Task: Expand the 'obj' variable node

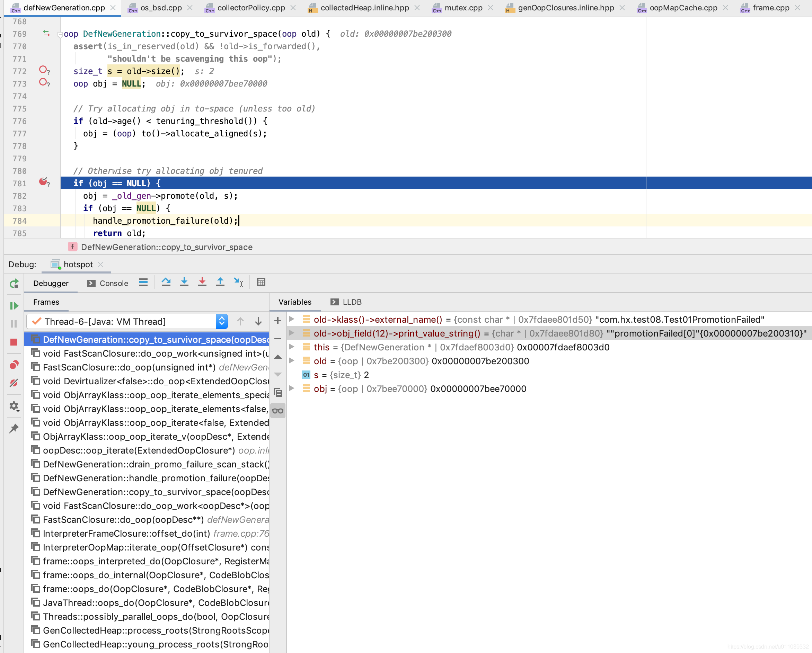Action: [x=291, y=388]
